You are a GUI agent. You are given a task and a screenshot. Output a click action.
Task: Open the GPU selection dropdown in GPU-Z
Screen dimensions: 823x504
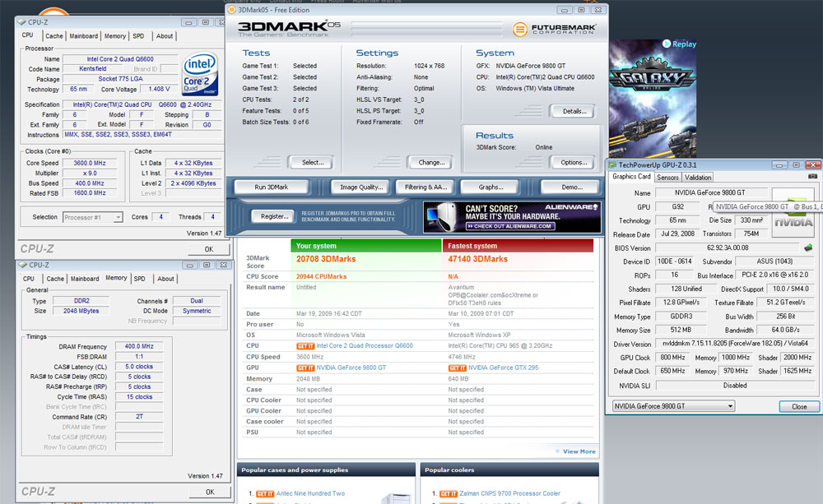click(673, 406)
